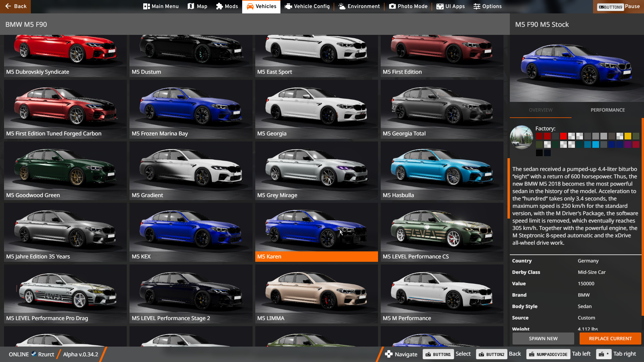Select the M5 M Performance car
Screen dimensions: 644x362
442,294
